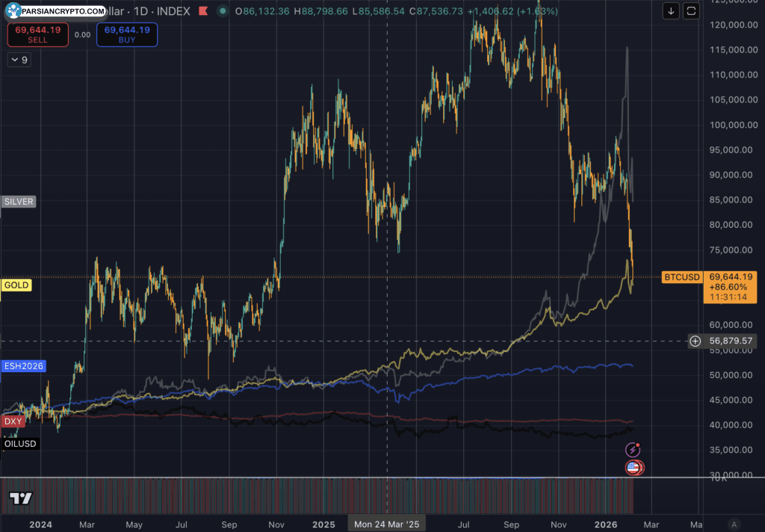Click the Mon 24 Mar '25 date label
Image resolution: width=765 pixels, height=532 pixels.
tap(387, 525)
